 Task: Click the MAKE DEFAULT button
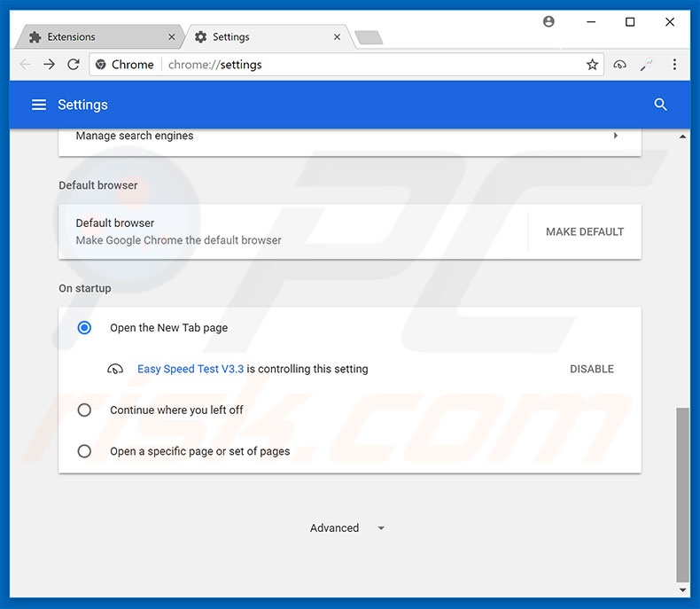tap(585, 231)
